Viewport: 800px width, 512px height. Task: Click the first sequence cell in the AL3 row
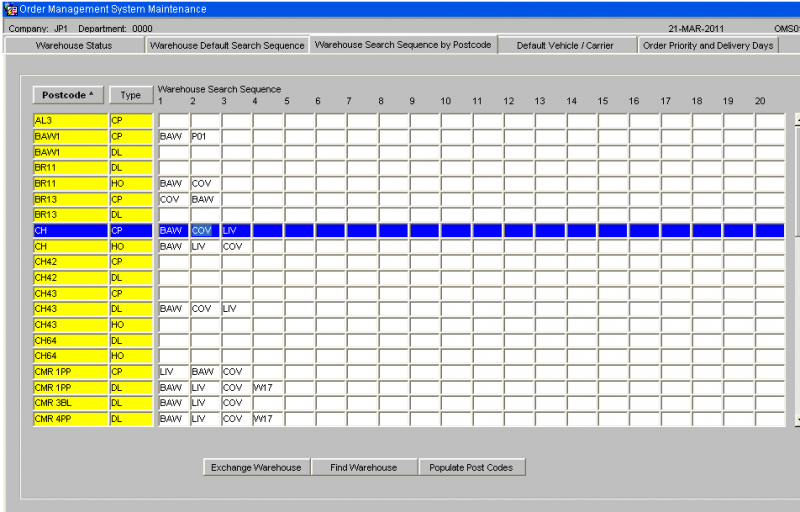173,121
